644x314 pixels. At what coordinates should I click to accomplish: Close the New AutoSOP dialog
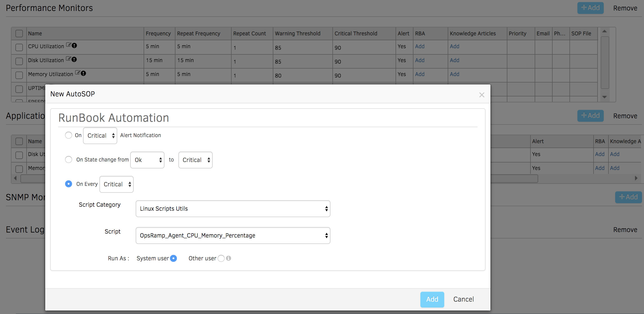(482, 95)
